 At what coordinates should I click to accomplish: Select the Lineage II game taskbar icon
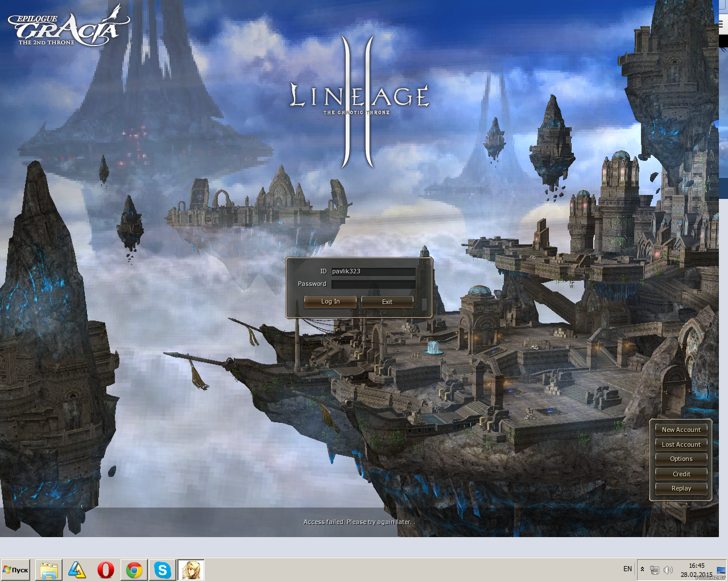[191, 570]
